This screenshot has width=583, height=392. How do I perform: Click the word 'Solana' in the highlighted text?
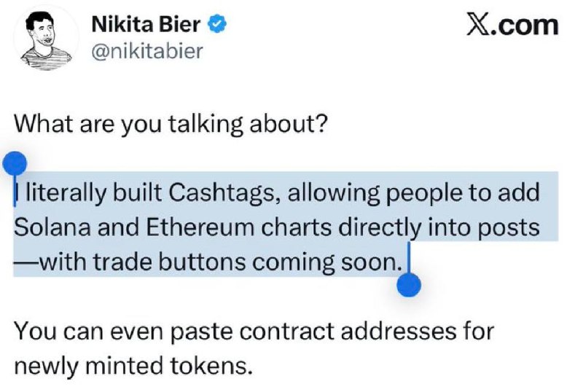tap(52, 227)
